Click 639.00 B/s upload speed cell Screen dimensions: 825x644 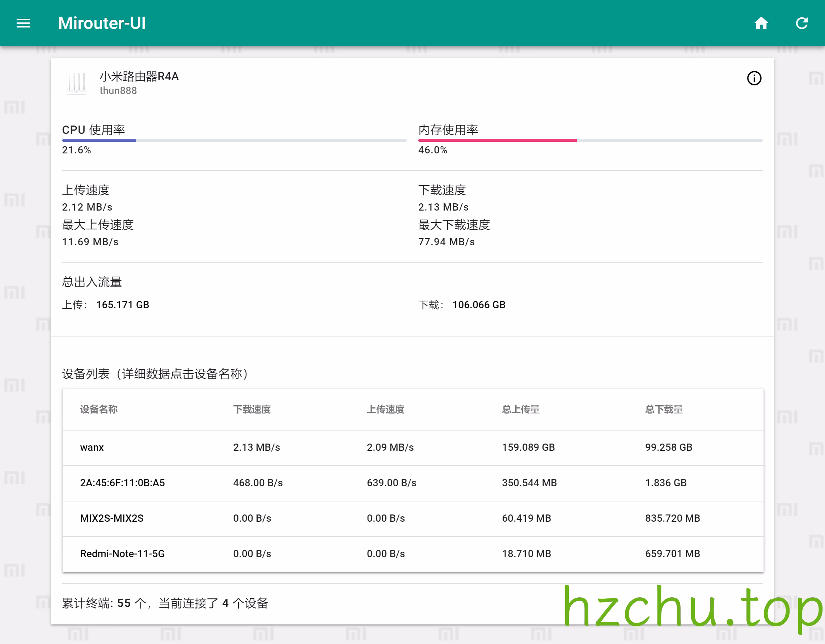392,483
